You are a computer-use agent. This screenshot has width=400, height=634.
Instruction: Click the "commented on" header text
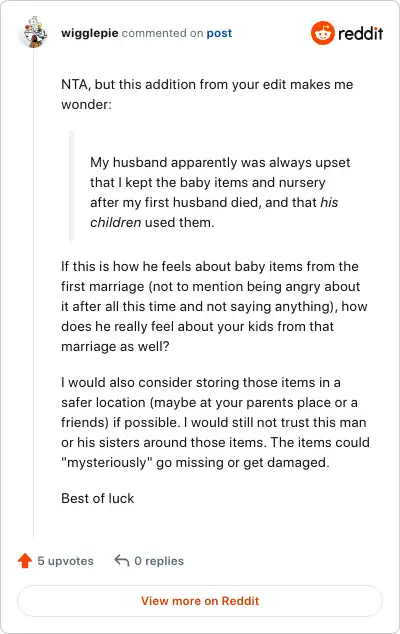point(162,33)
